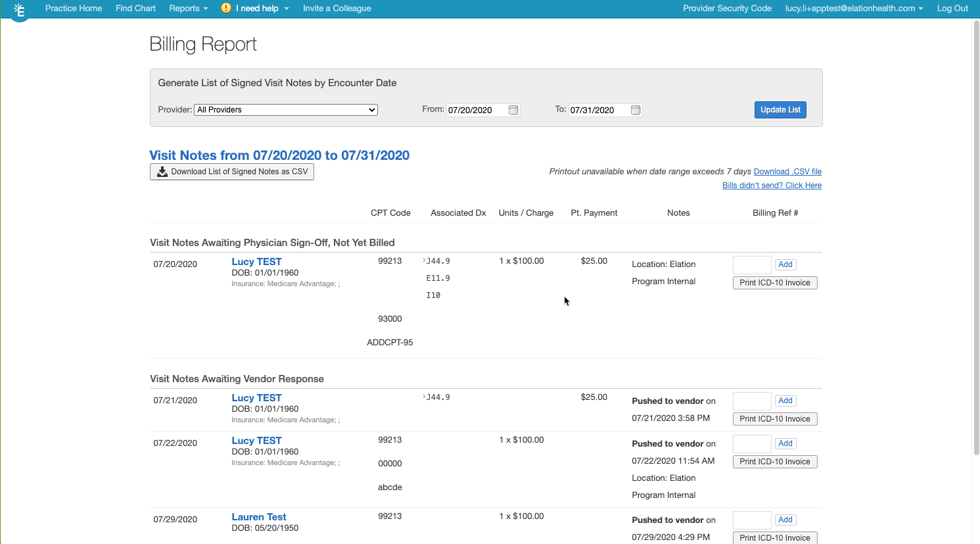Viewport: 980px width, 544px height.
Task: Open Find Chart
Action: [135, 9]
